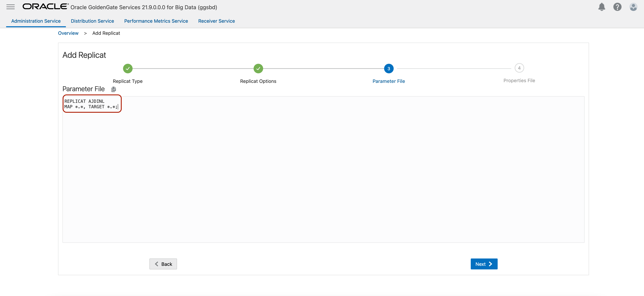Open Performance Metrics Service tab
The height and width of the screenshot is (296, 644).
(x=156, y=21)
